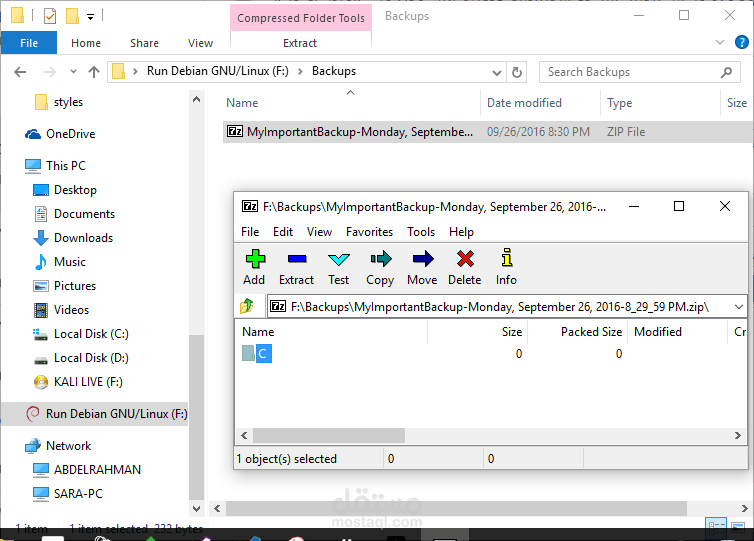Open Documents in navigation pane

(75, 214)
